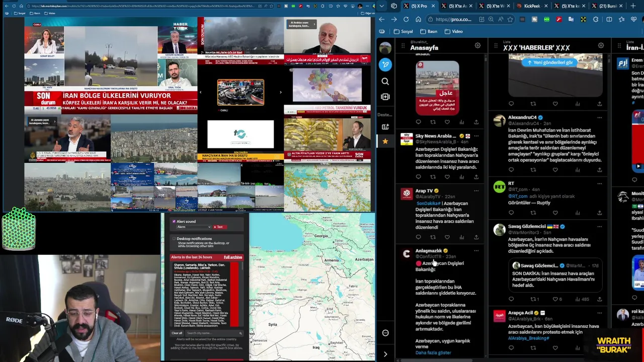Switch to the KickPeek browser tab
The height and width of the screenshot is (362, 644).
(x=532, y=6)
